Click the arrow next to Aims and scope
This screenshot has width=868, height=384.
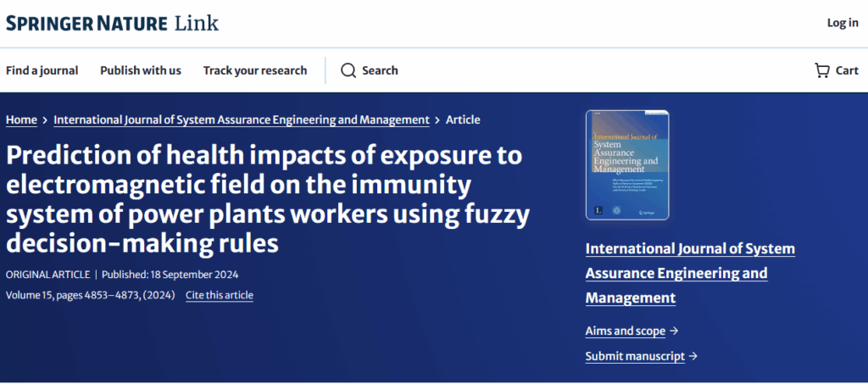click(674, 331)
